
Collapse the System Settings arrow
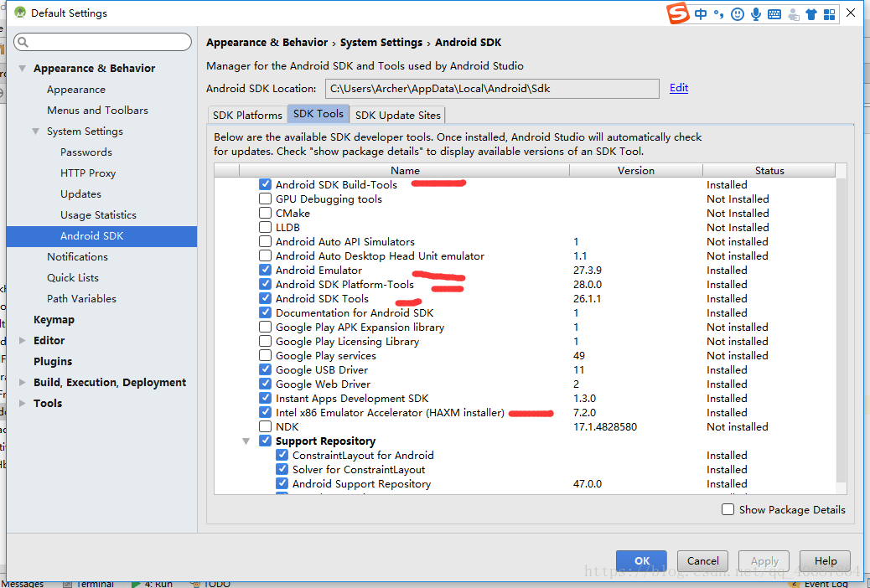click(35, 132)
